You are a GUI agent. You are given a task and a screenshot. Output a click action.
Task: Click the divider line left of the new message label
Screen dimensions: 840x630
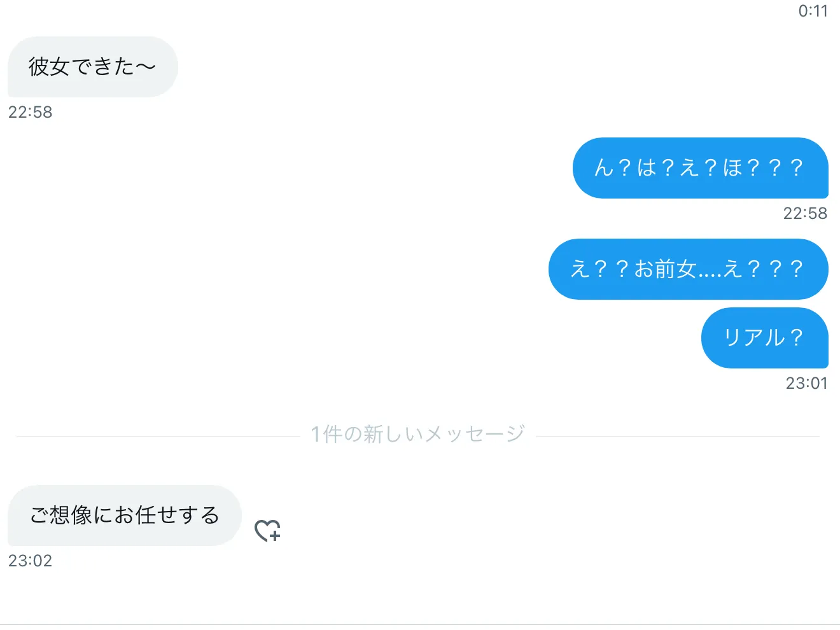tap(158, 437)
